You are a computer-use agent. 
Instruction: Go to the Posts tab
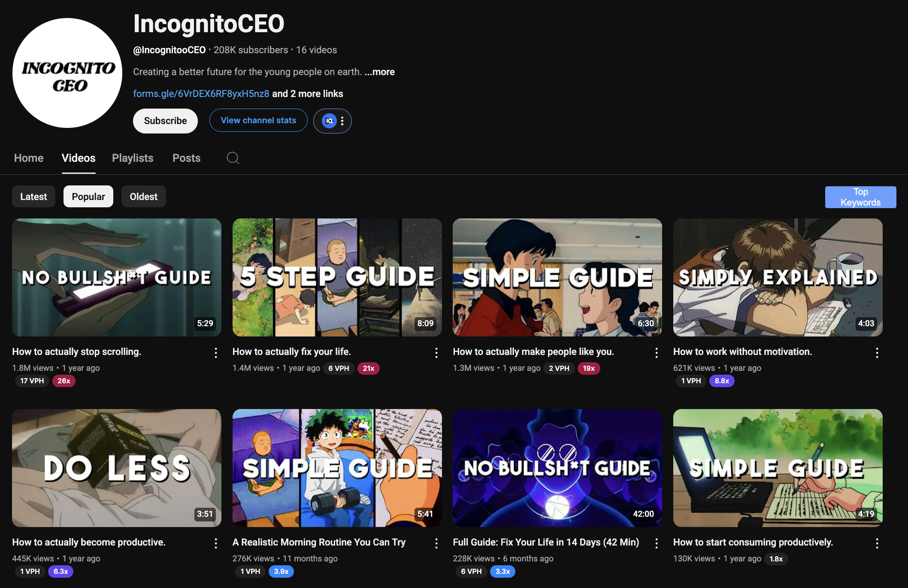tap(186, 158)
